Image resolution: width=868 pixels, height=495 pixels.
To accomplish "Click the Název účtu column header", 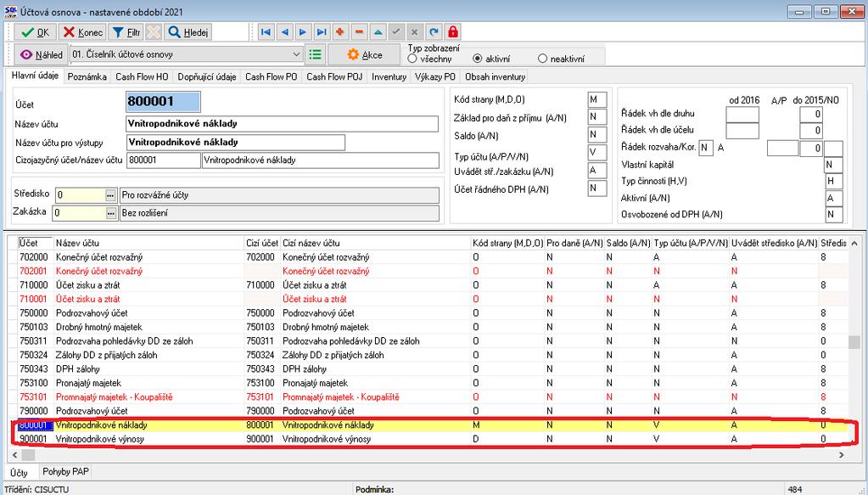I will coord(149,243).
